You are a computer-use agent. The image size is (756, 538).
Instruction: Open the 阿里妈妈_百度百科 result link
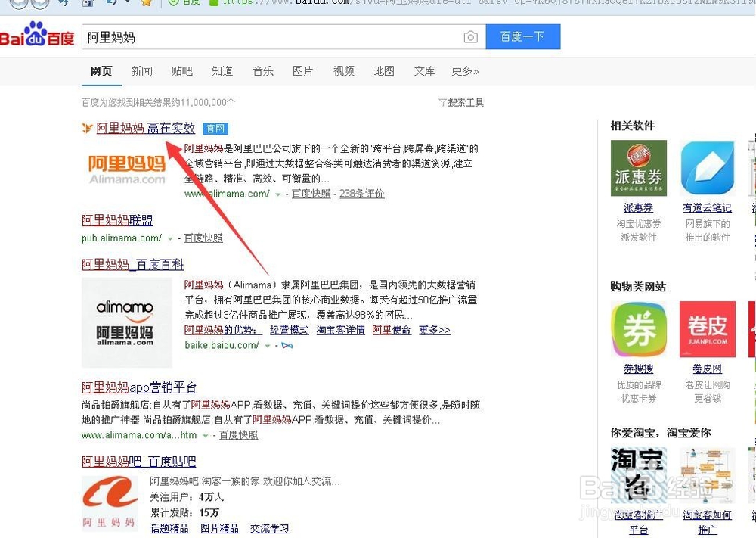coord(132,264)
